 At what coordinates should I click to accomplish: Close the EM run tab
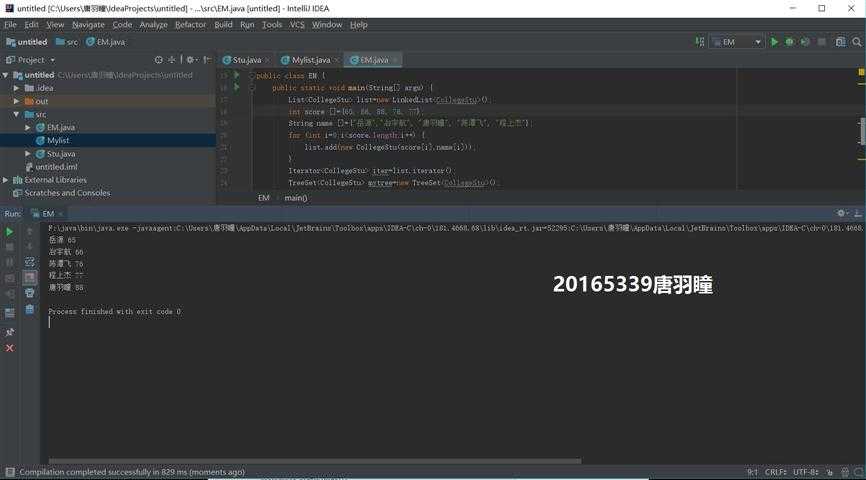[x=61, y=214]
